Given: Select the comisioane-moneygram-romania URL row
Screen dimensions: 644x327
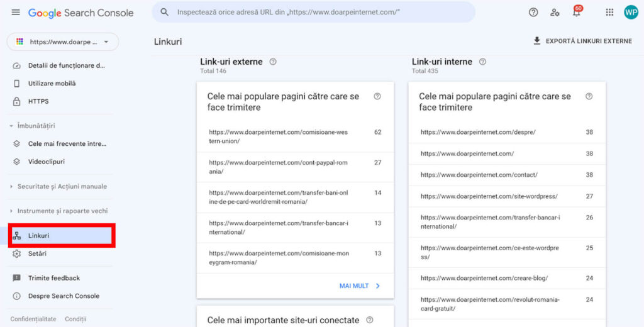Looking at the screenshot, I should pos(296,258).
